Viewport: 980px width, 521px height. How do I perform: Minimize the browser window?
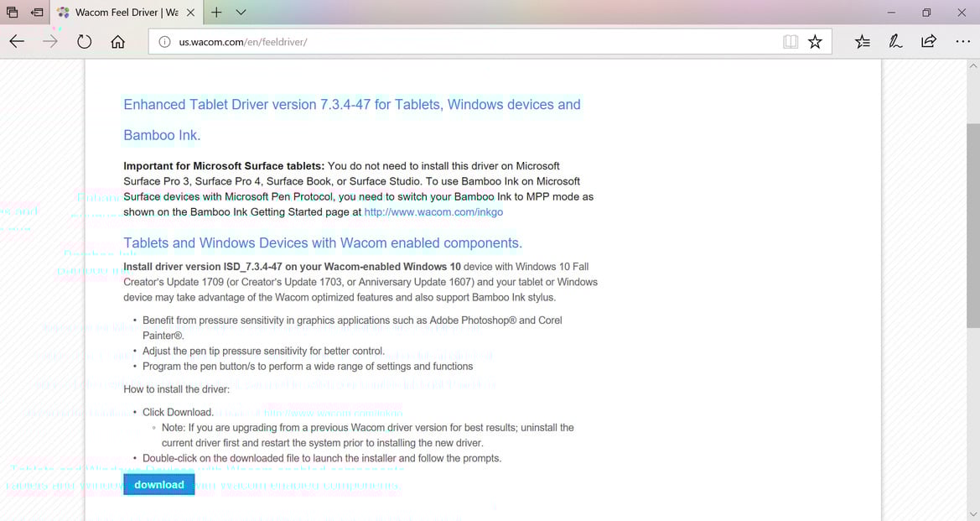(891, 12)
